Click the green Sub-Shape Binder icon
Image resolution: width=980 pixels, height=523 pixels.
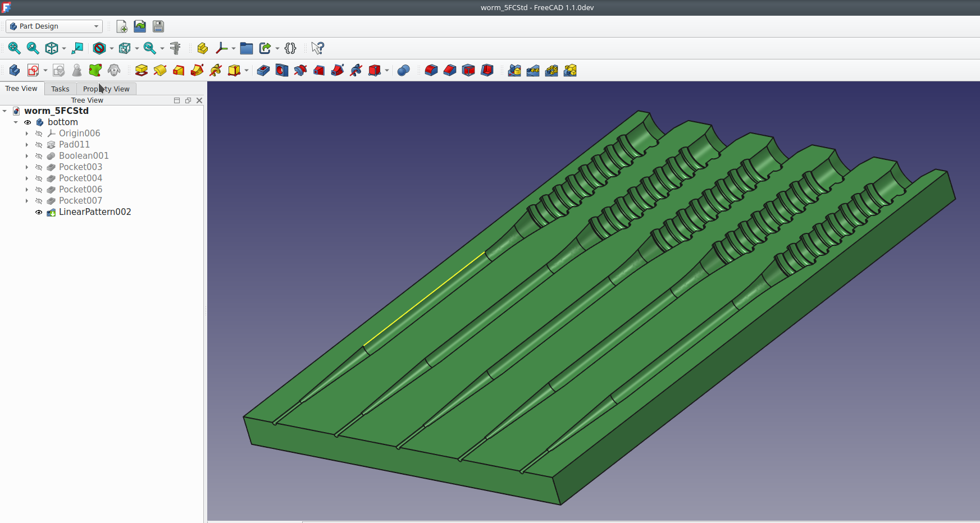[x=95, y=70]
